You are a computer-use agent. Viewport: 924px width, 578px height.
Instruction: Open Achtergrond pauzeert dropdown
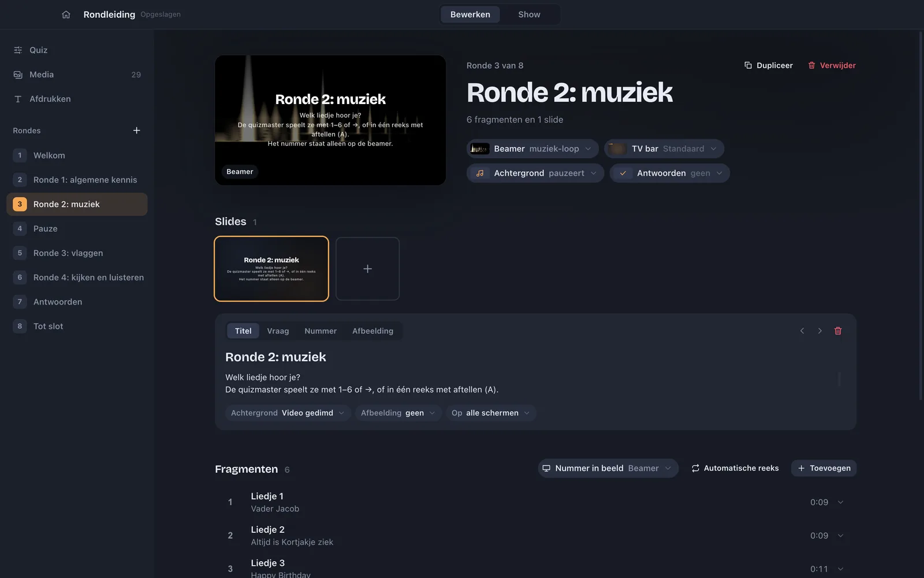pyautogui.click(x=535, y=173)
